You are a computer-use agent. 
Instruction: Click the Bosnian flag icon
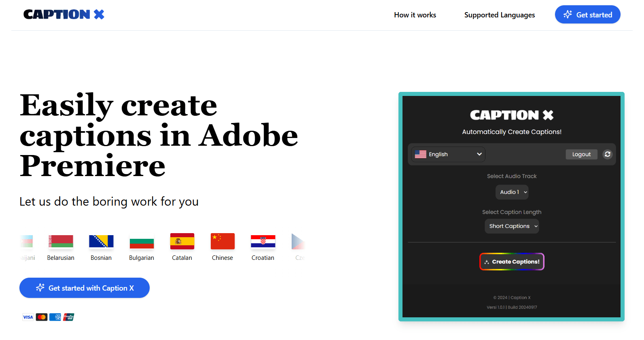pyautogui.click(x=101, y=241)
